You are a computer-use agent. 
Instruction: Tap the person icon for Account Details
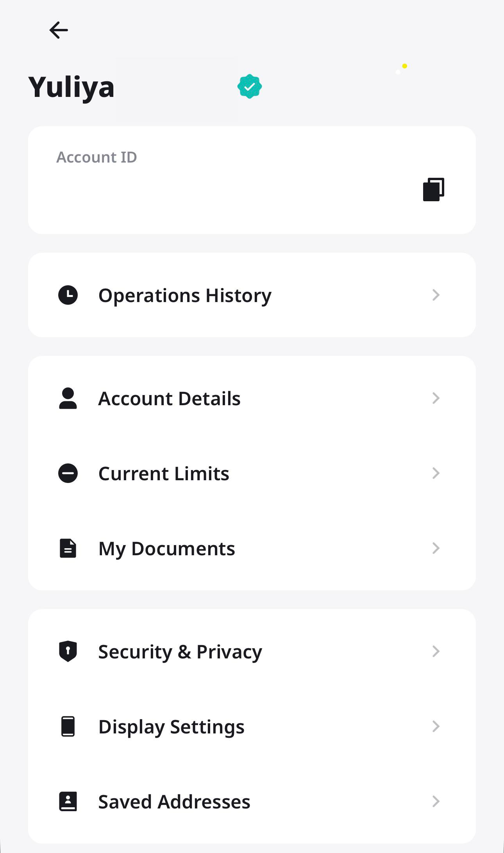[x=68, y=398]
